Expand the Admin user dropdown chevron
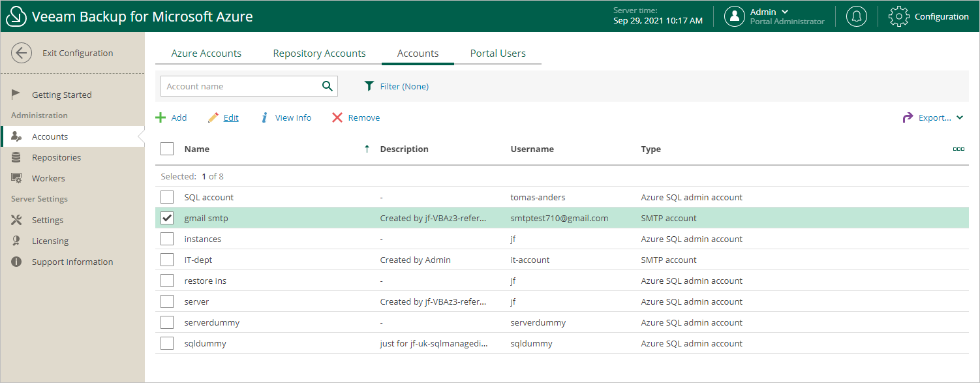The height and width of the screenshot is (383, 980). tap(785, 12)
